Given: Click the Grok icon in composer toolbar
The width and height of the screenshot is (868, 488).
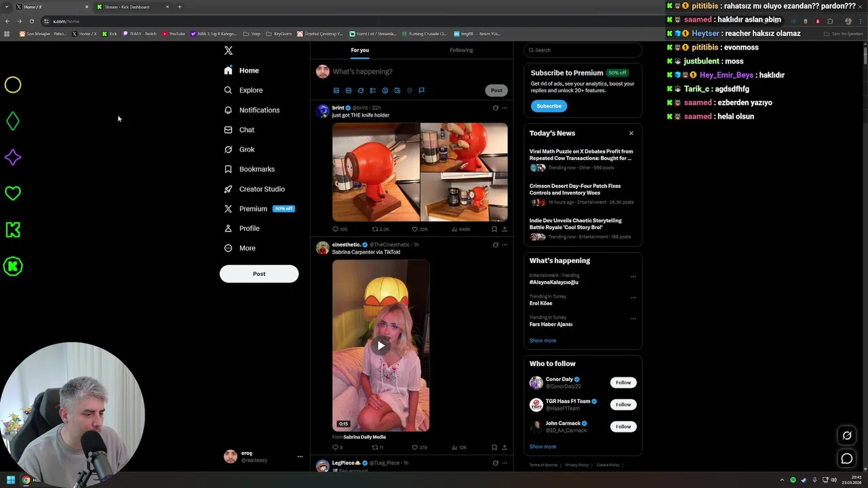Looking at the screenshot, I should coord(361,90).
